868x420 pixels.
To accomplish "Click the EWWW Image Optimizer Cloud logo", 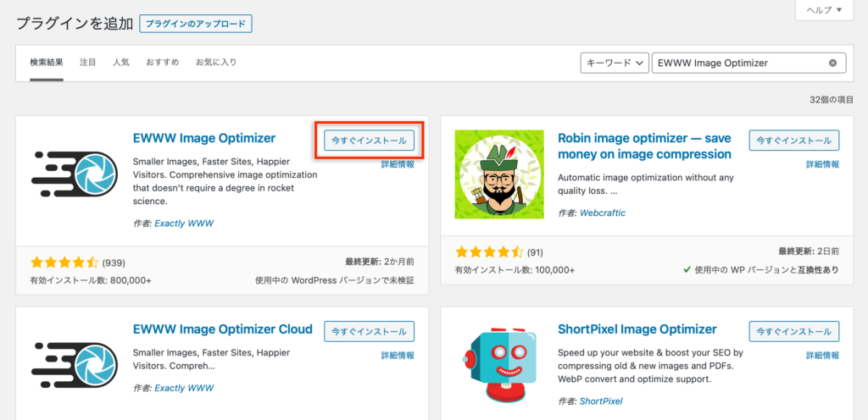I will (75, 365).
